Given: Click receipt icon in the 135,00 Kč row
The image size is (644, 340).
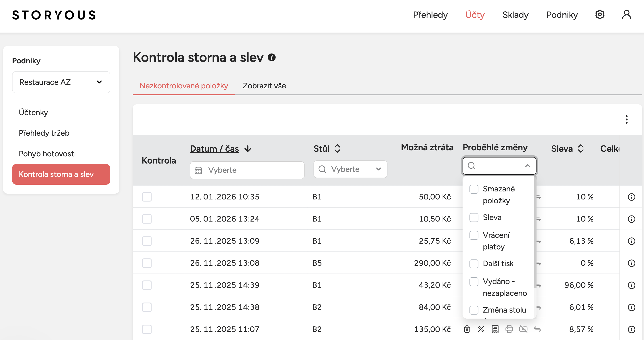Looking at the screenshot, I should [495, 329].
